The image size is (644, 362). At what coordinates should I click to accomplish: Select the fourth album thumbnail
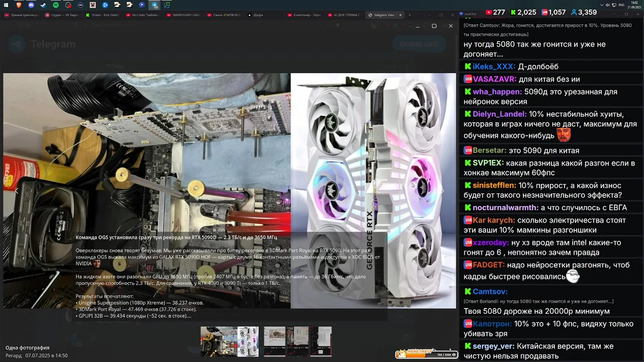(x=321, y=341)
